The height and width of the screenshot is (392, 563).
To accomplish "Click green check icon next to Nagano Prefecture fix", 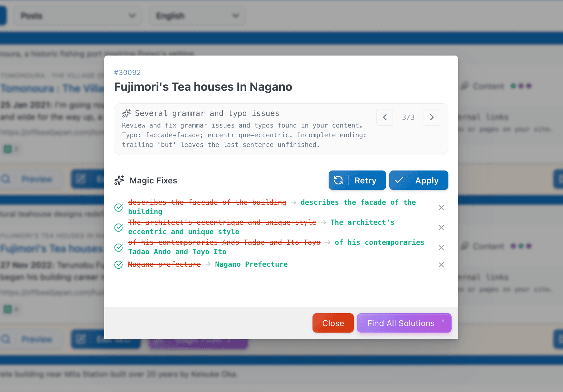I will pos(118,264).
